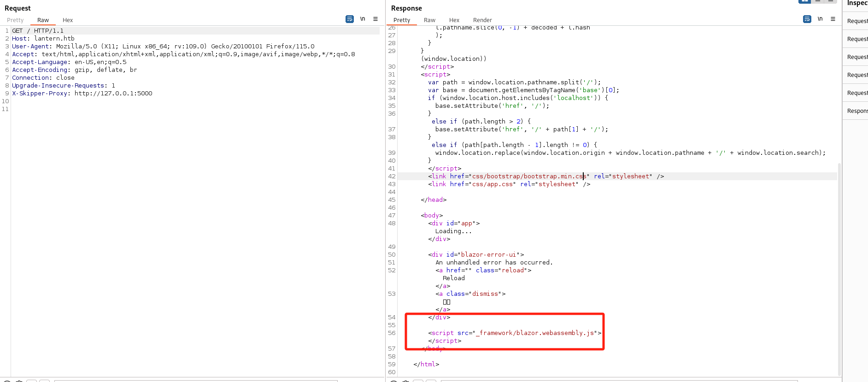Click the Response panel title

pyautogui.click(x=406, y=8)
